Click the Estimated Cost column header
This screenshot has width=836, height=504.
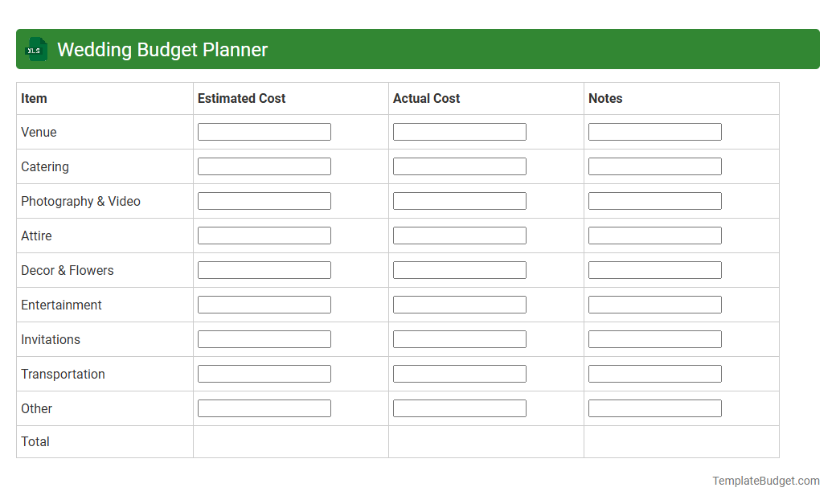tap(241, 98)
